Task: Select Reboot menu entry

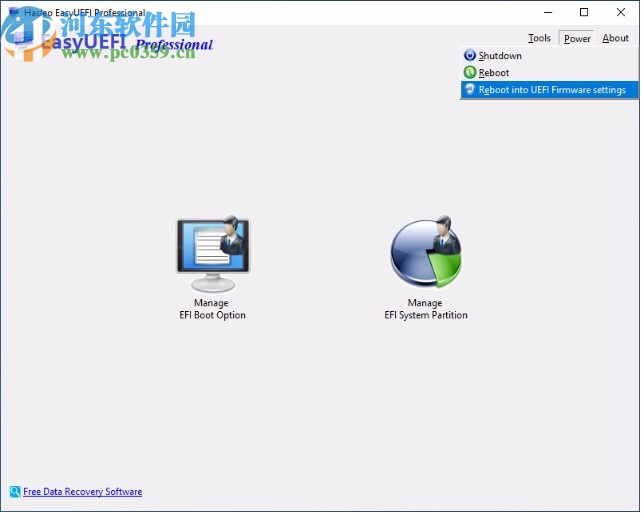Action: coord(549,72)
